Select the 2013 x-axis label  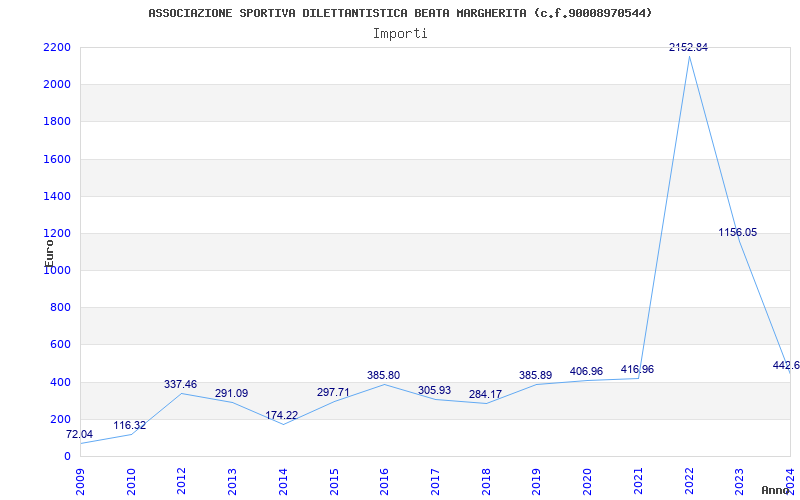tap(233, 482)
